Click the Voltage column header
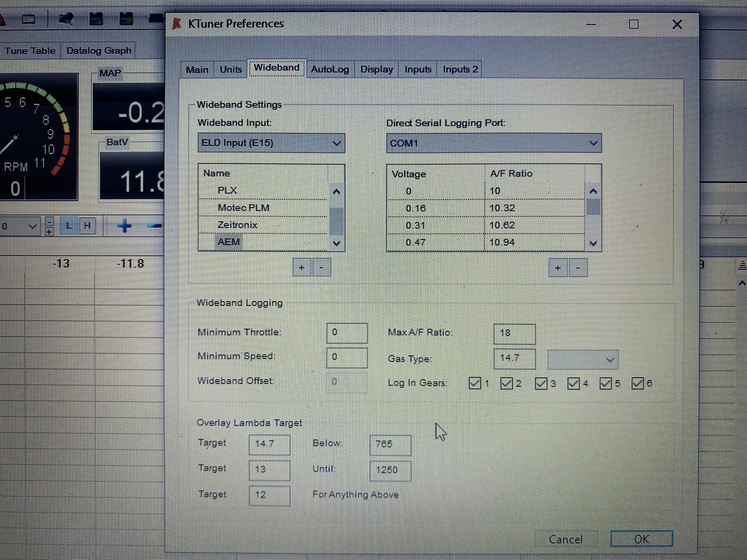Screen dimensions: 747x560 436,174
